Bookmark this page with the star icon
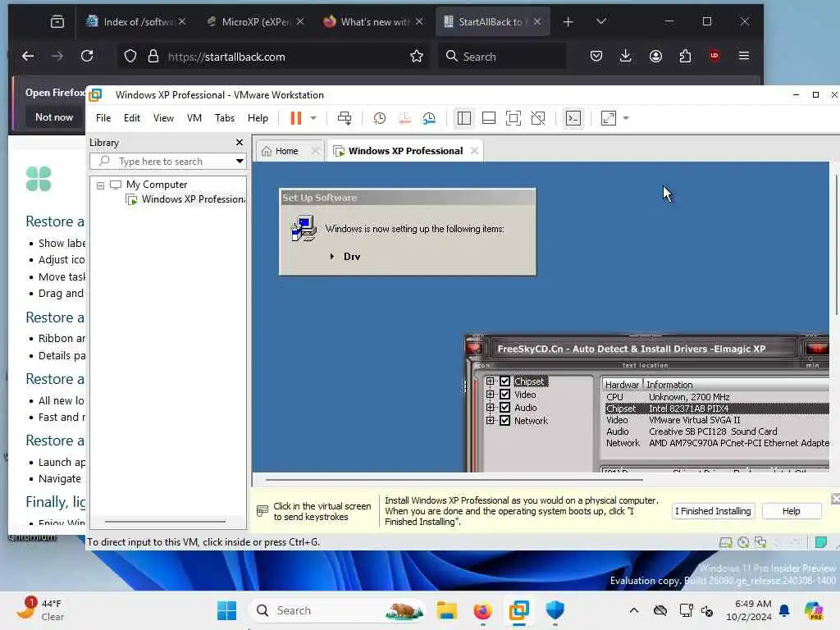The image size is (840, 630). [416, 57]
